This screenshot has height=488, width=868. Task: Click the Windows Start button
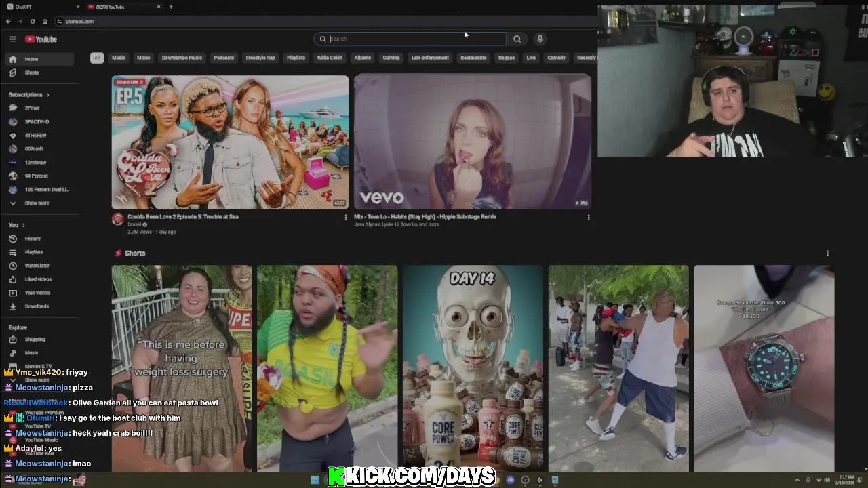click(315, 480)
